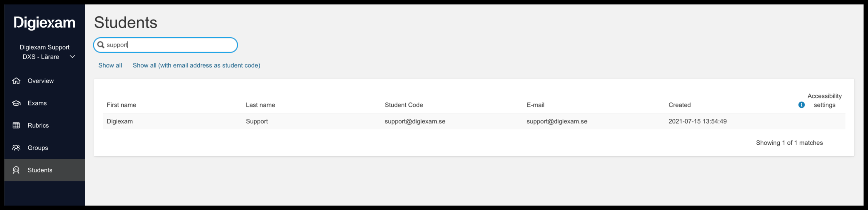The image size is (868, 210).
Task: Click the Overview home icon
Action: [x=16, y=81]
